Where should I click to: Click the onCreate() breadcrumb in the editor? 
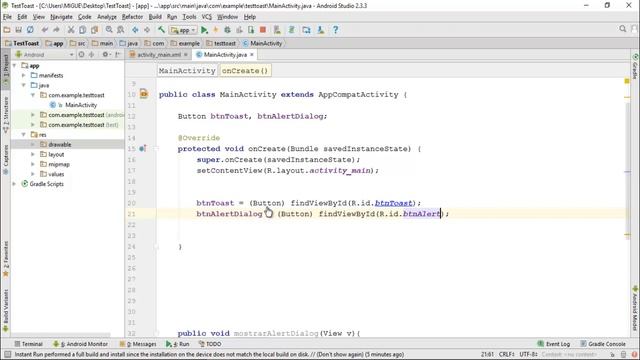click(245, 71)
